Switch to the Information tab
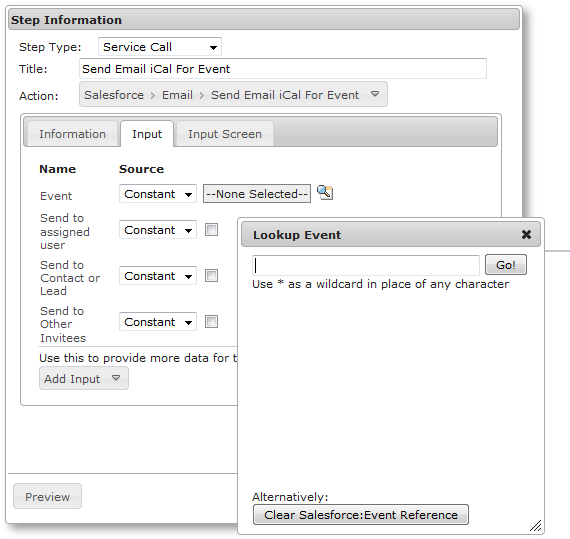 point(72,134)
